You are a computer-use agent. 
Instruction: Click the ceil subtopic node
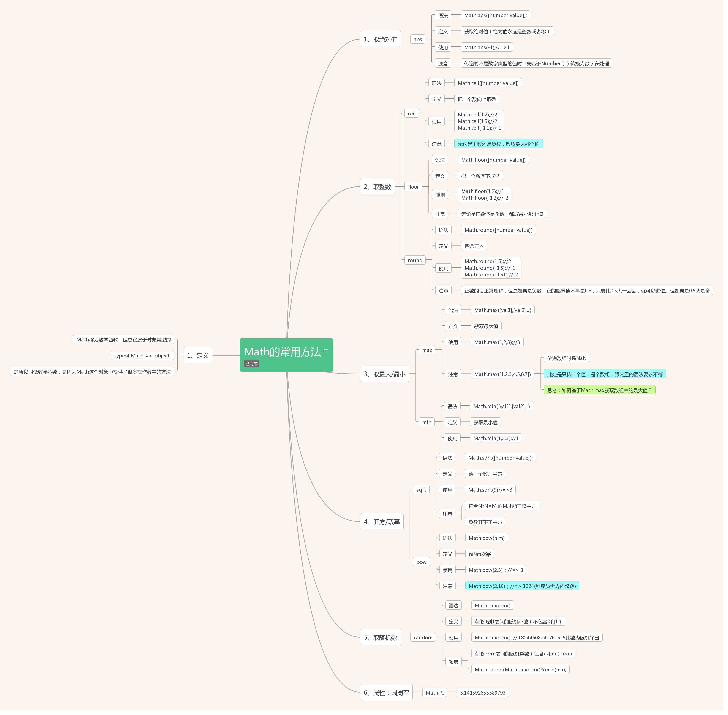pyautogui.click(x=412, y=113)
